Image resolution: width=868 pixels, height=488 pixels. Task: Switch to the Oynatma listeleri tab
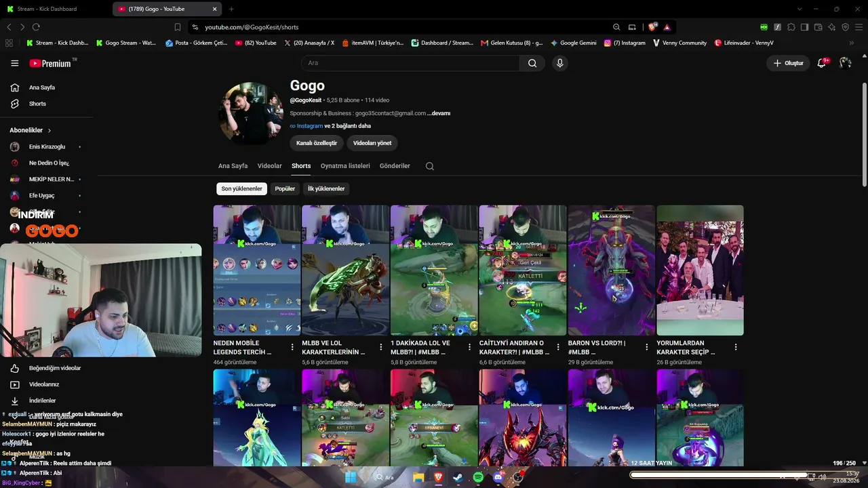[345, 166]
